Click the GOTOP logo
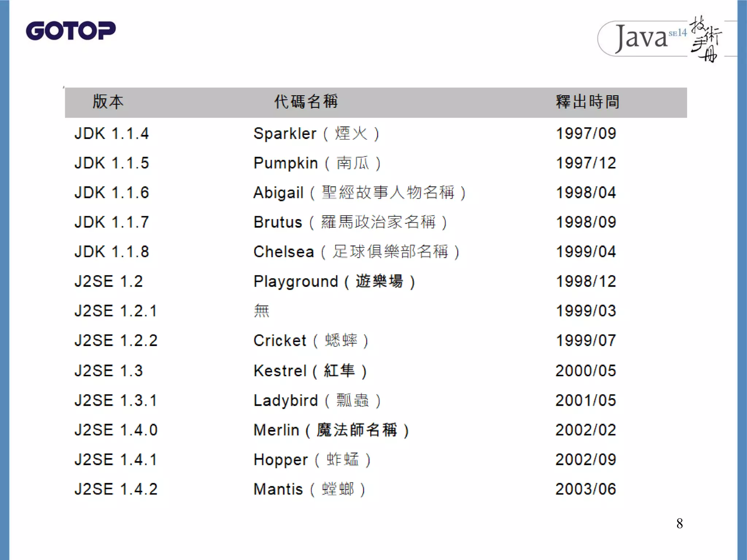This screenshot has height=560, width=747. [x=71, y=31]
